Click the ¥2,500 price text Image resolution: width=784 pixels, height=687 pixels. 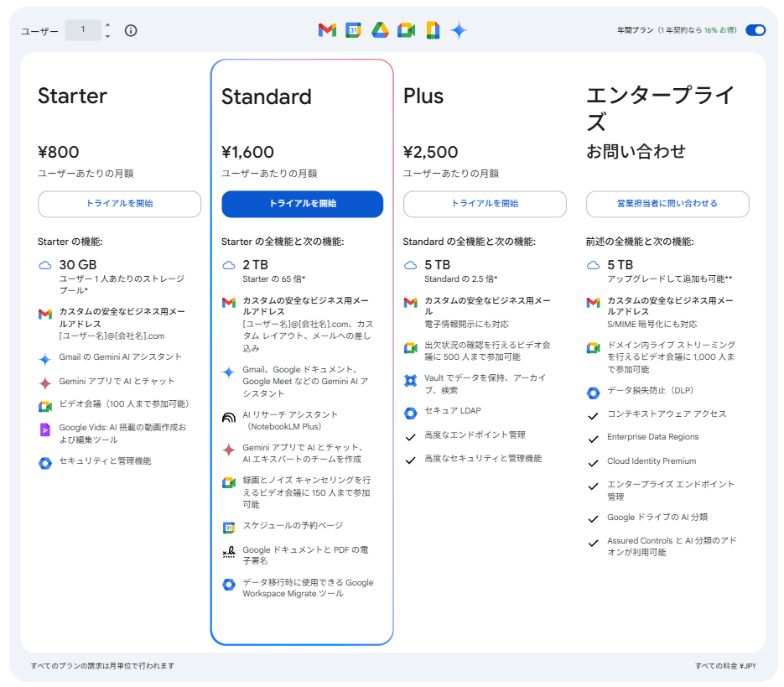coord(430,152)
